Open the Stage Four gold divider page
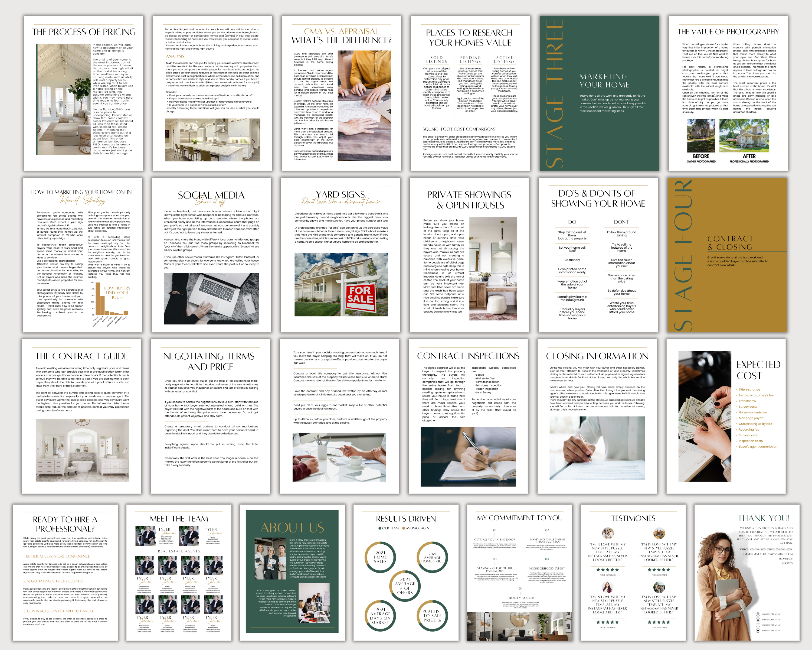This screenshot has width=812, height=650. pyautogui.click(x=727, y=255)
